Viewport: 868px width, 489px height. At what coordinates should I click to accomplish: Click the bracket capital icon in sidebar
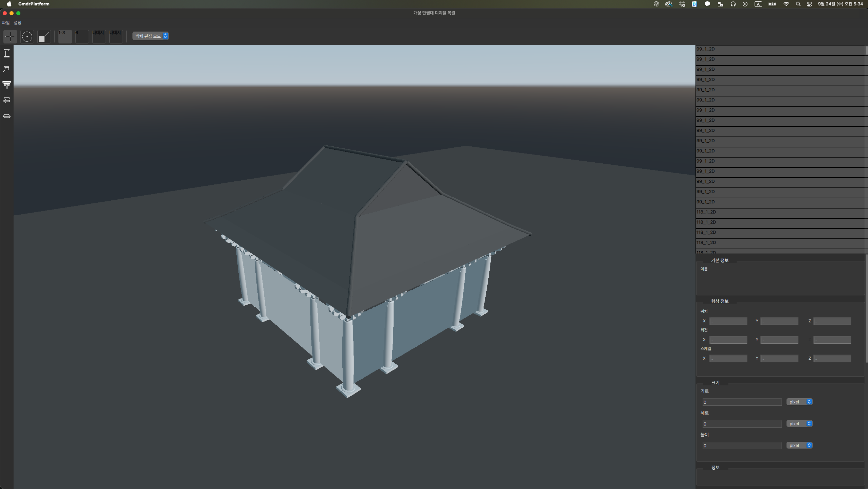click(7, 85)
